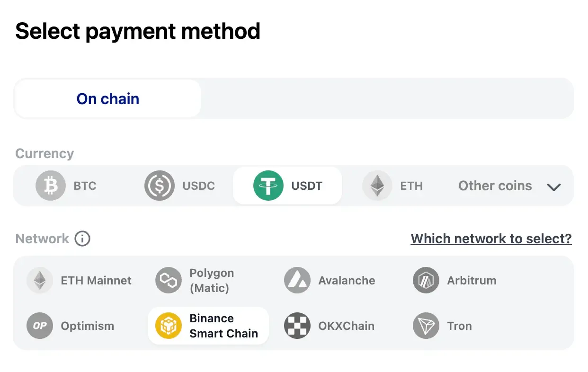Switch to the On chain tab
Viewport: 588px width, 372px height.
pyautogui.click(x=107, y=98)
